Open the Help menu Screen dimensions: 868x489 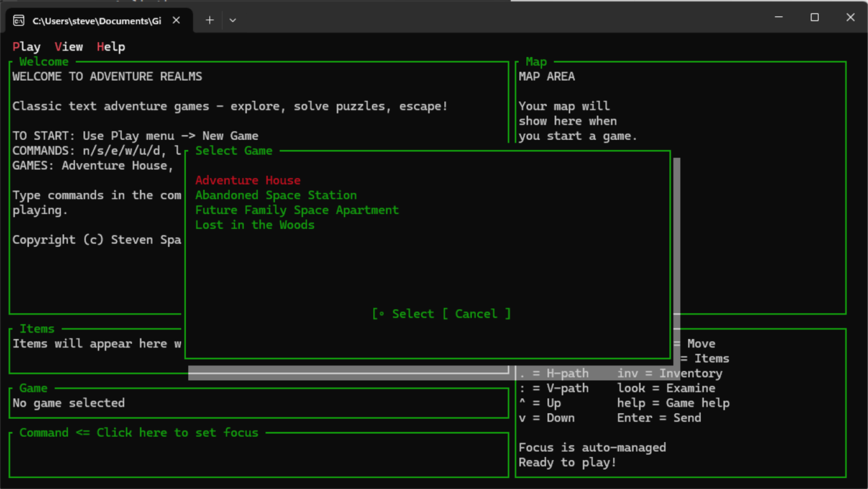click(111, 47)
